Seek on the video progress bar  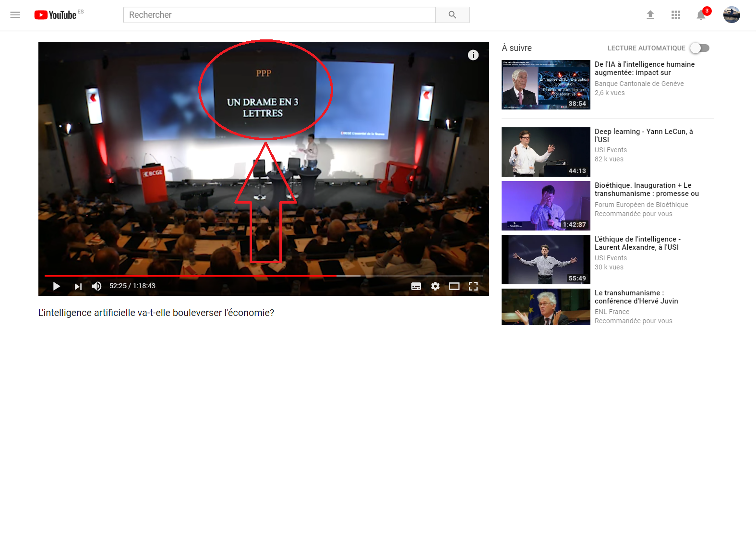(264, 276)
